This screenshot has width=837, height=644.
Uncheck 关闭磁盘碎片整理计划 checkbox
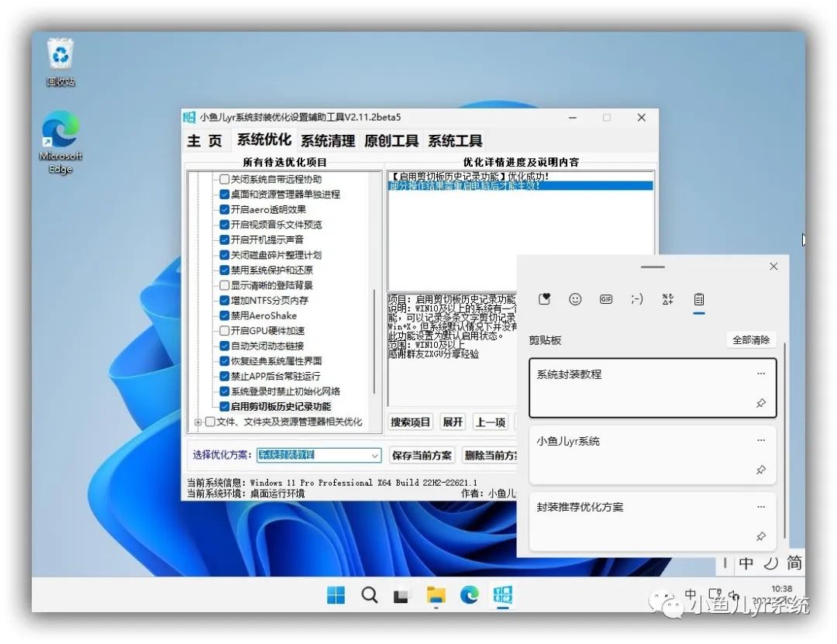pos(225,255)
